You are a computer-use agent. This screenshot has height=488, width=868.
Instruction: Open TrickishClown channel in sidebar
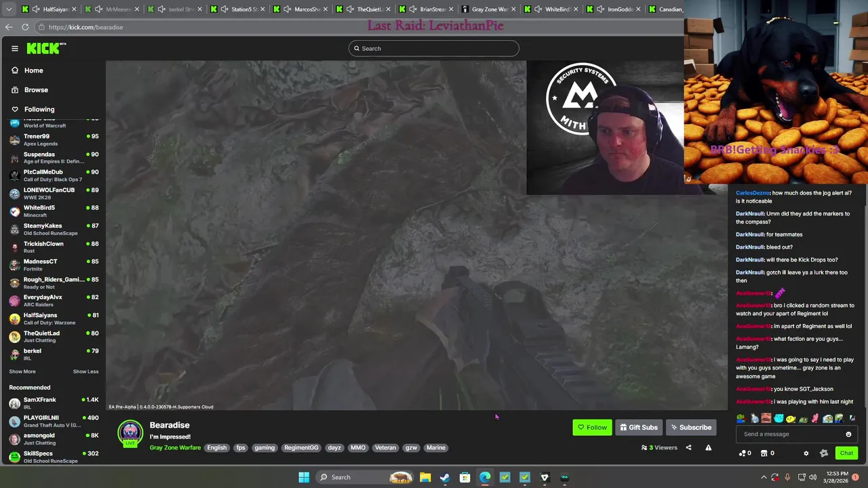54,247
